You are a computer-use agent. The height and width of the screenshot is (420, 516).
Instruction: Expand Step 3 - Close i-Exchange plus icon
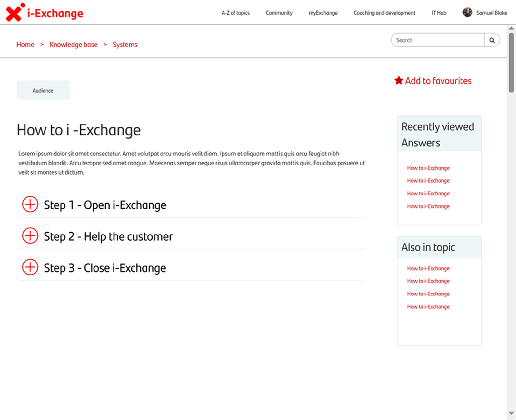(x=30, y=267)
